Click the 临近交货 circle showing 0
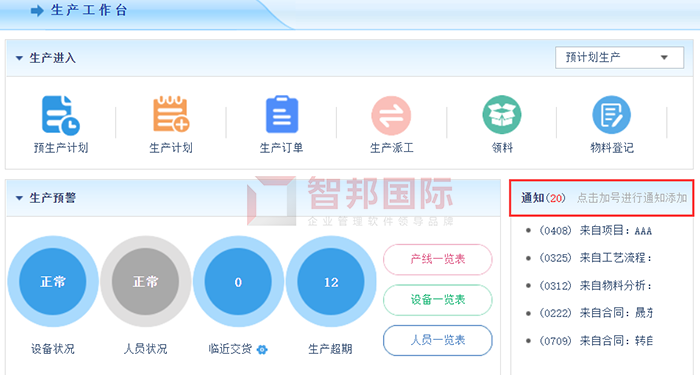700x375 pixels. tap(238, 282)
